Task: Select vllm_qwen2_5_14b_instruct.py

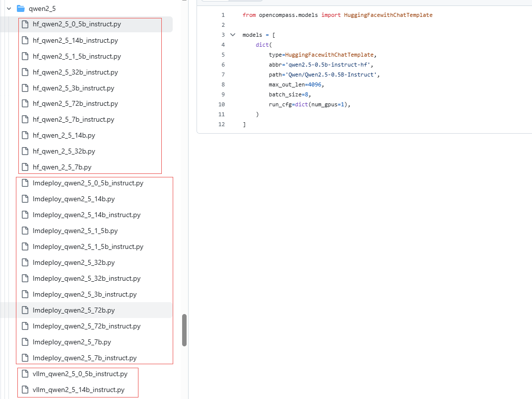Action: 79,390
